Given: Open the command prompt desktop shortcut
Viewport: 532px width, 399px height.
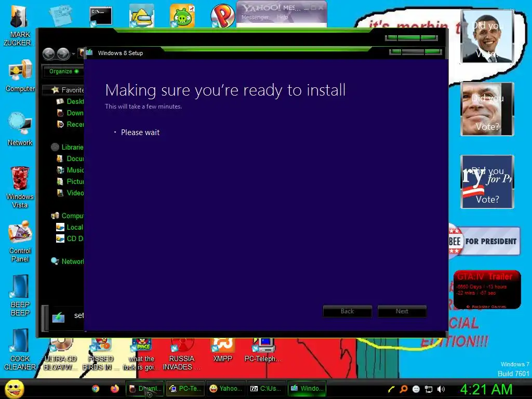Looking at the screenshot, I should 100,16.
